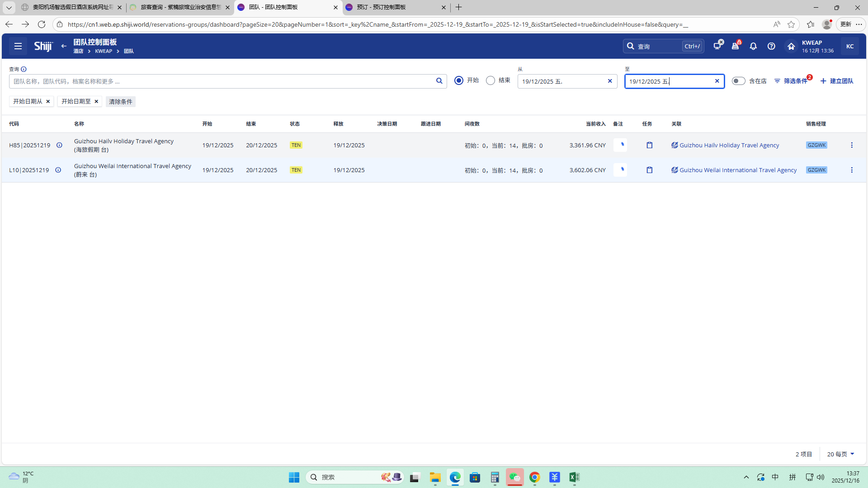
Task: Open the KC user profile menu
Action: 849,46
